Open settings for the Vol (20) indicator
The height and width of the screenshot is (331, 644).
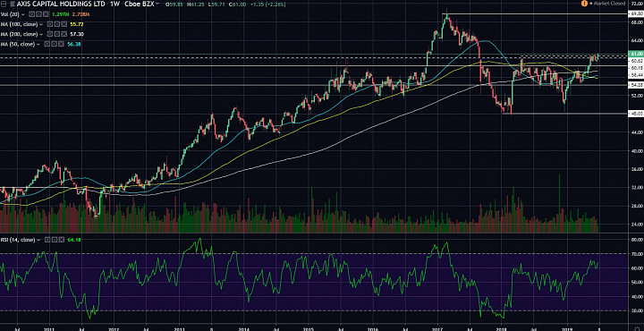click(38, 14)
